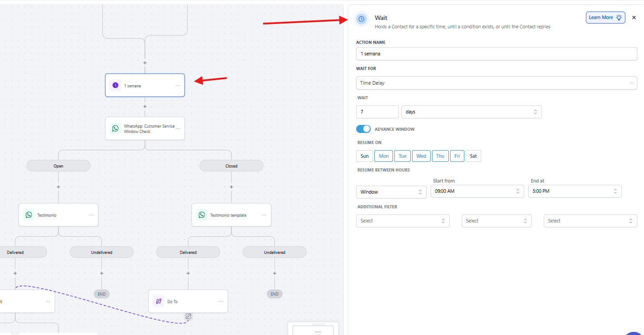Deselect Wed in Resume On days
The height and width of the screenshot is (335, 644).
click(421, 156)
